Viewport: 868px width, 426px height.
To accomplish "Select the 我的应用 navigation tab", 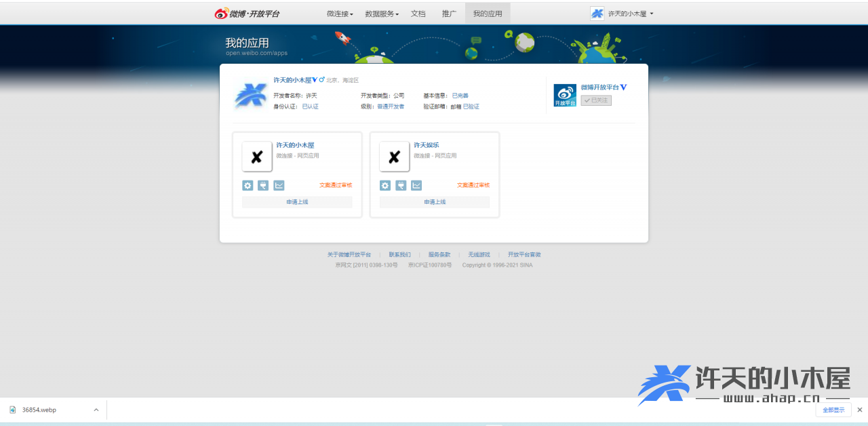I will [x=488, y=14].
